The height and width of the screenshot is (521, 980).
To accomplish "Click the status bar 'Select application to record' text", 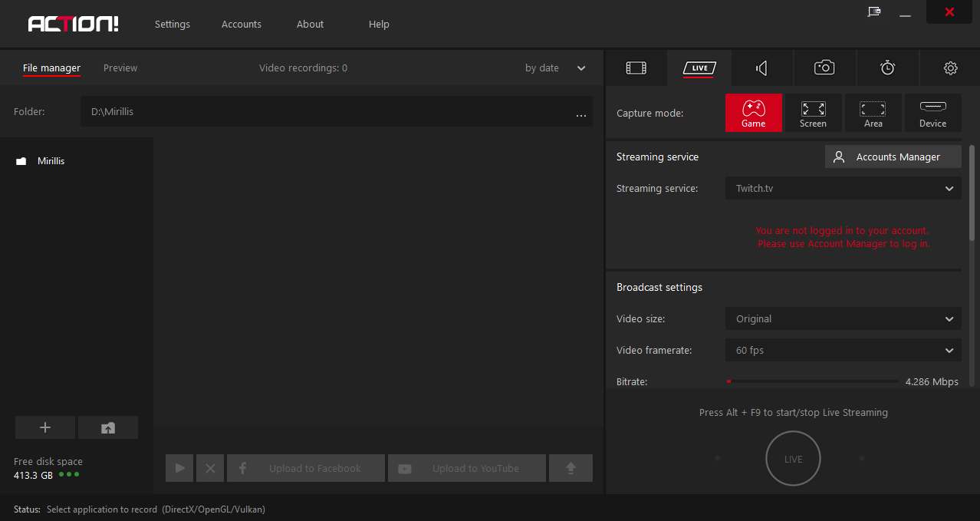I will click(x=156, y=509).
